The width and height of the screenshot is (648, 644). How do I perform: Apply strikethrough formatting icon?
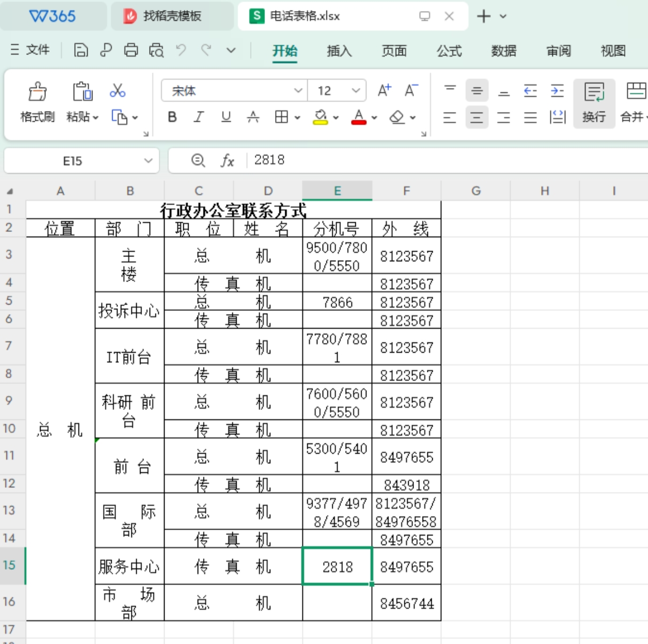click(x=253, y=117)
